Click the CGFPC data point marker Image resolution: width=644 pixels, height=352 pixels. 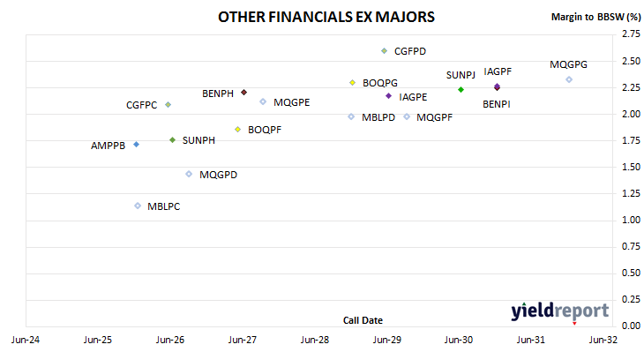pyautogui.click(x=168, y=105)
